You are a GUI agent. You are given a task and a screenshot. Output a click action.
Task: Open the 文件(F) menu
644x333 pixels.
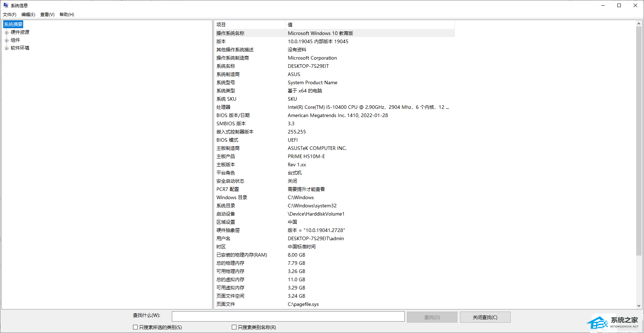pos(10,15)
